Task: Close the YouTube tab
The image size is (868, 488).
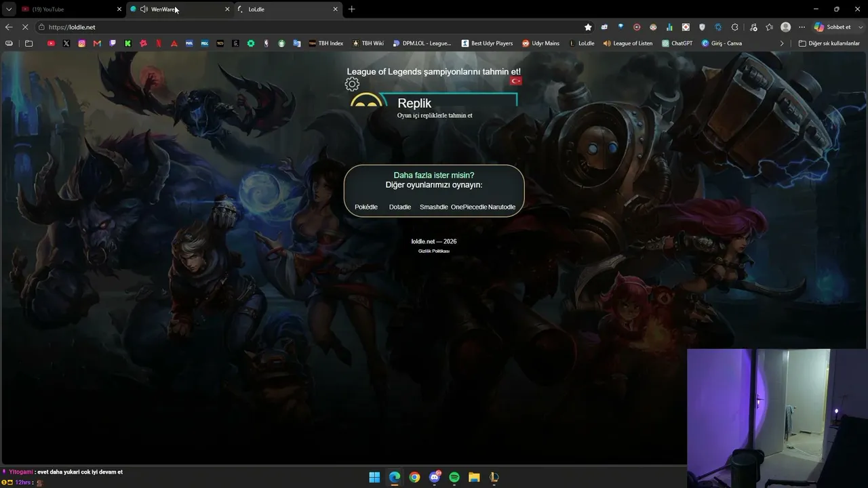Action: 119,9
